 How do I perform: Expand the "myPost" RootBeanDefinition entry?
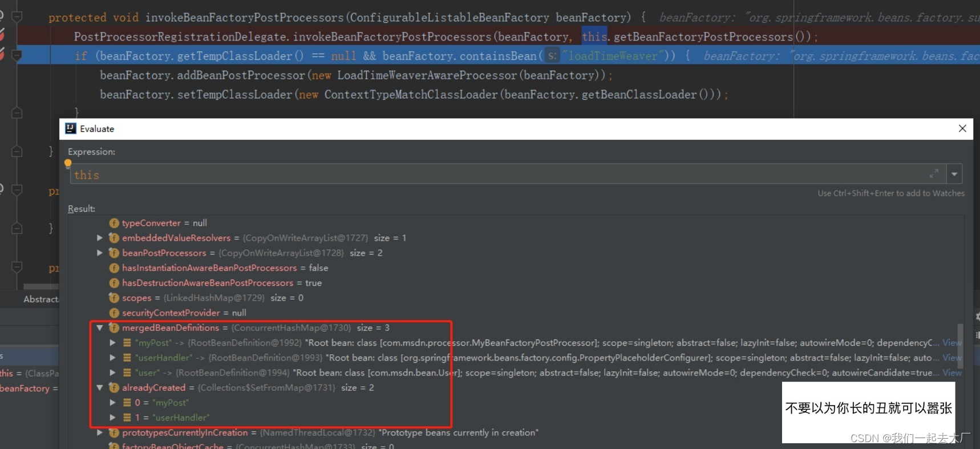pos(113,342)
